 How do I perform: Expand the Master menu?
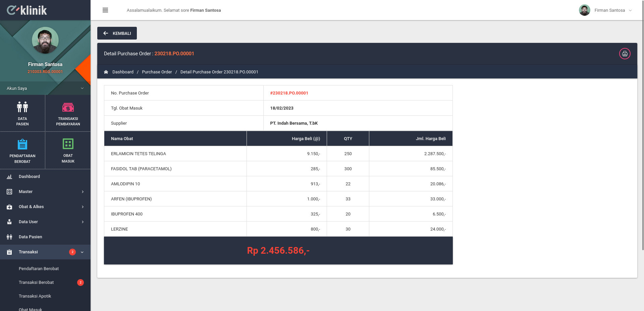(45, 192)
